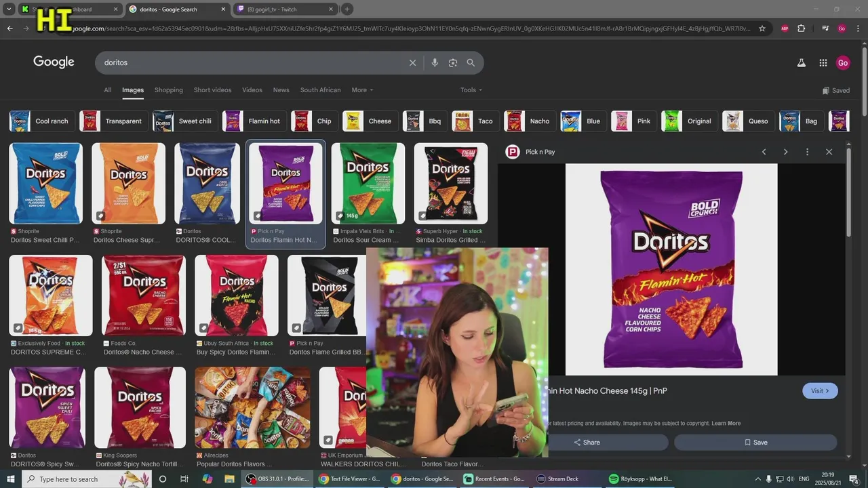Open Doritos Sour Cream green bag thumbnail
The height and width of the screenshot is (488, 868).
pyautogui.click(x=368, y=183)
